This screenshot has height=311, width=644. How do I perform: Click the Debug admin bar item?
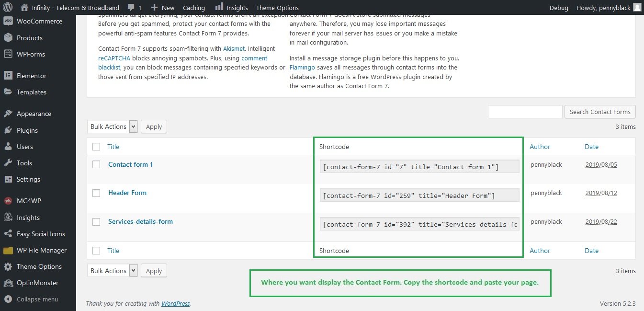[559, 8]
